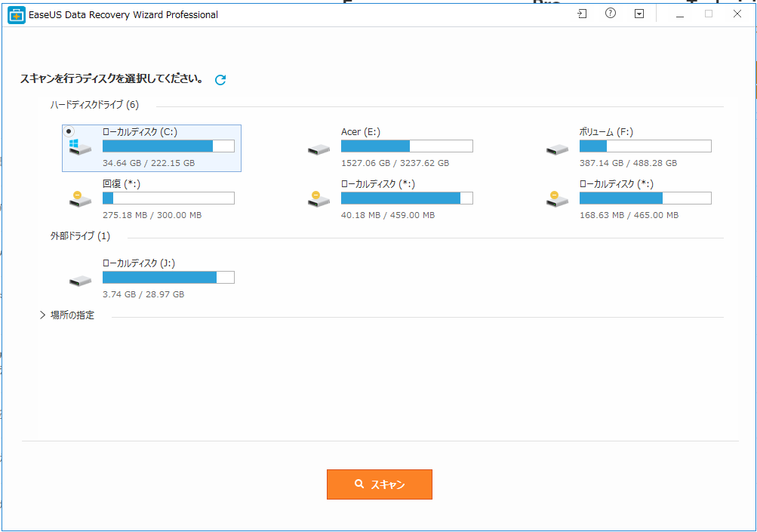Click the 465.00 MB ローカルディスク drive icon
The width and height of the screenshot is (757, 532).
[557, 199]
